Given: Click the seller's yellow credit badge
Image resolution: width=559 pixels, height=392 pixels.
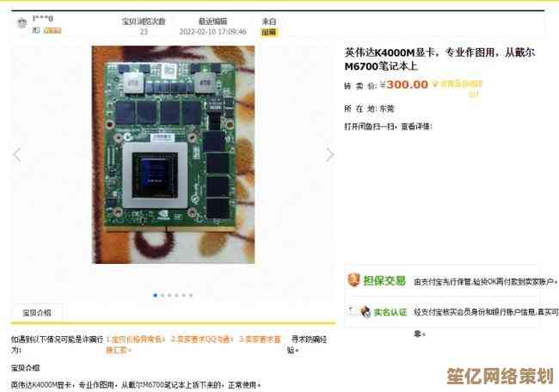Looking at the screenshot, I should [52, 31].
